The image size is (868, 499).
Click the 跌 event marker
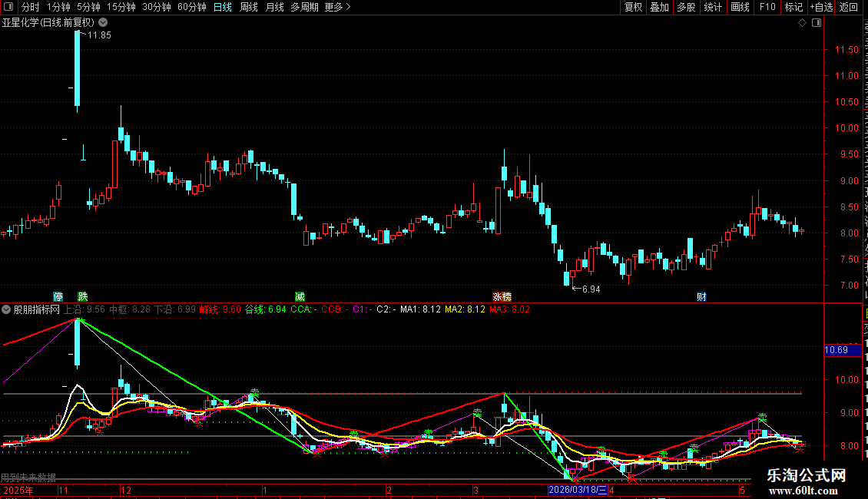[82, 297]
